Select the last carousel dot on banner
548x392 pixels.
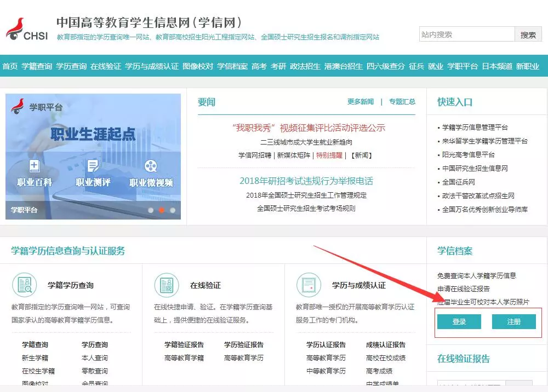pos(172,210)
